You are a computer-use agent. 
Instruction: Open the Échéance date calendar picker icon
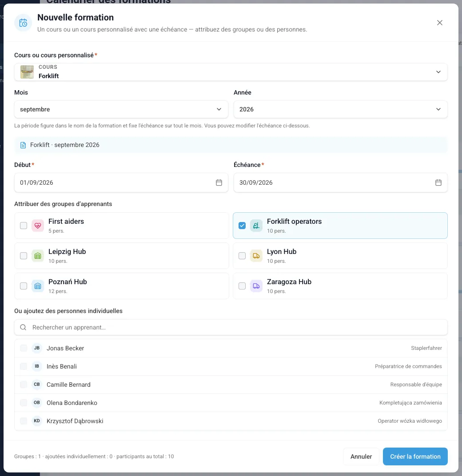tap(438, 182)
